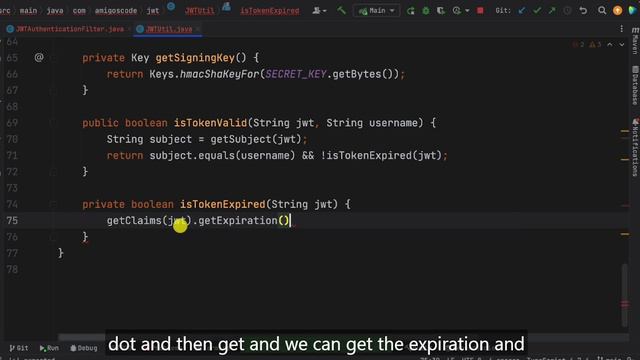Click breadcrumb 'java' in navigation bar

click(x=55, y=11)
